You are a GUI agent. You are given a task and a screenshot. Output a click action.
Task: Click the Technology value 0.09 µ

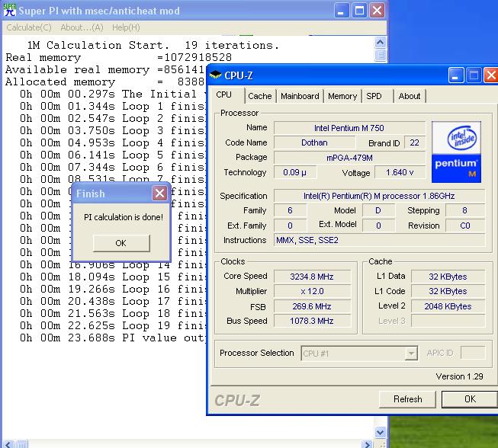click(294, 173)
